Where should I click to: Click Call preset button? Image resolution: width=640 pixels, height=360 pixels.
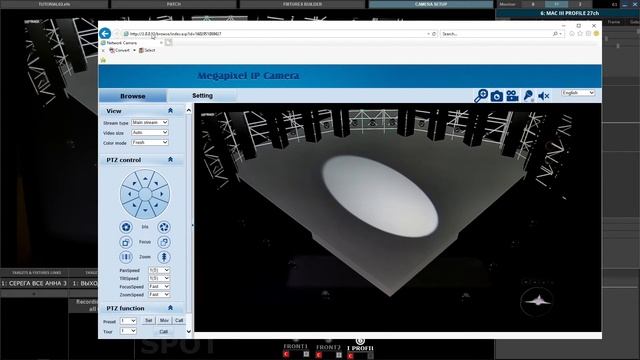[x=179, y=321]
